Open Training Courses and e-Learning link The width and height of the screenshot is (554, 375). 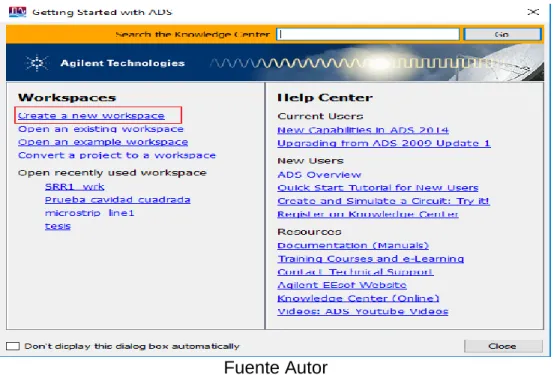point(371,259)
